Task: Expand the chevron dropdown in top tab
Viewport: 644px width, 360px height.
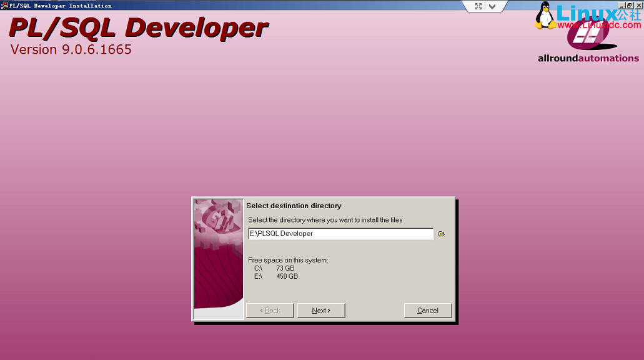Action: click(x=492, y=6)
